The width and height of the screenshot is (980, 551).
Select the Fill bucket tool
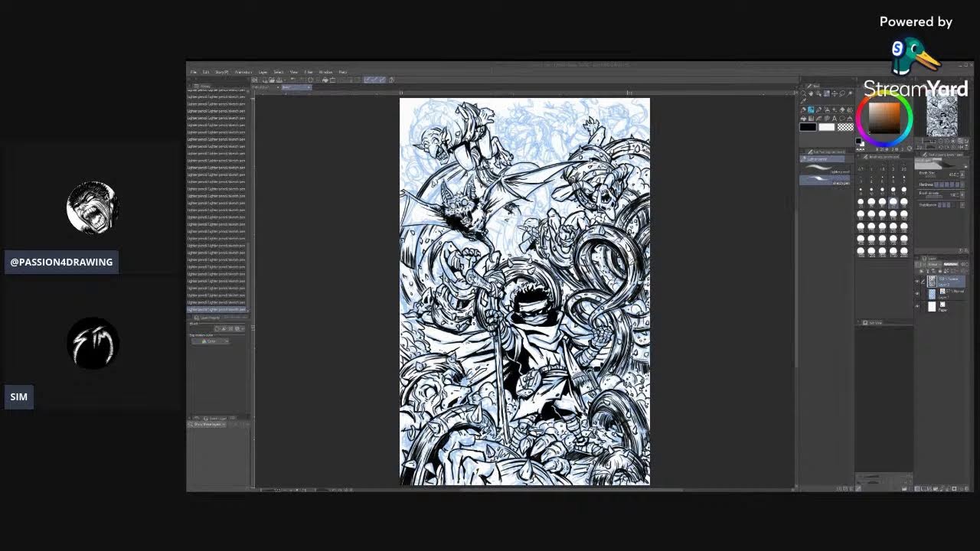pos(803,119)
